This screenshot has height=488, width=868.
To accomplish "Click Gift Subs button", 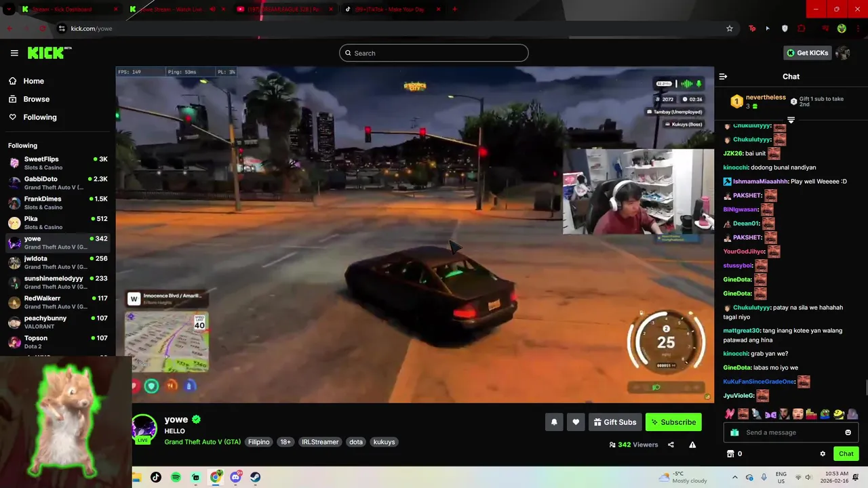I will tap(615, 422).
